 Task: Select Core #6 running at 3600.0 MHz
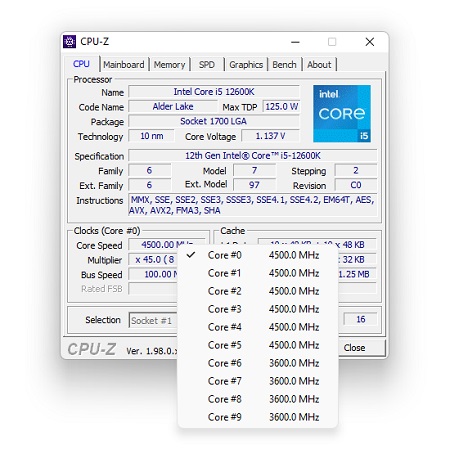click(x=258, y=363)
